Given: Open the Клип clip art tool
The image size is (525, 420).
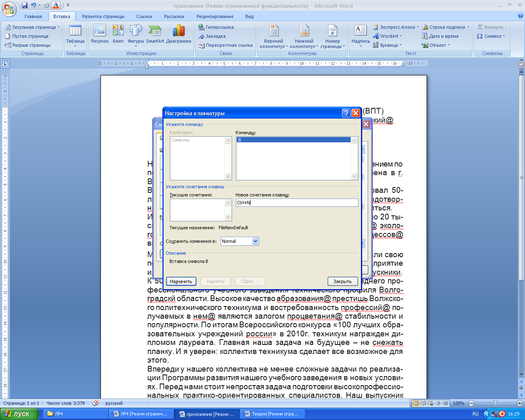Looking at the screenshot, I should point(118,34).
